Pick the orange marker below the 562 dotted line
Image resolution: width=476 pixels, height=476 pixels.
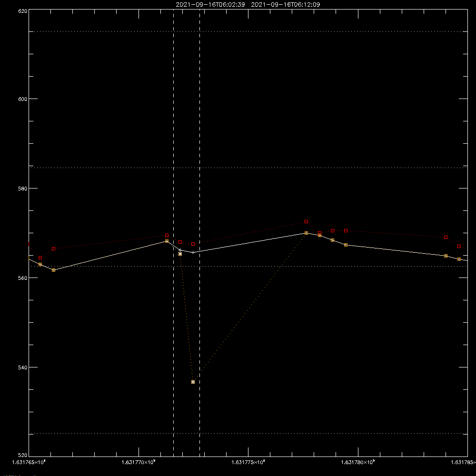tap(54, 270)
